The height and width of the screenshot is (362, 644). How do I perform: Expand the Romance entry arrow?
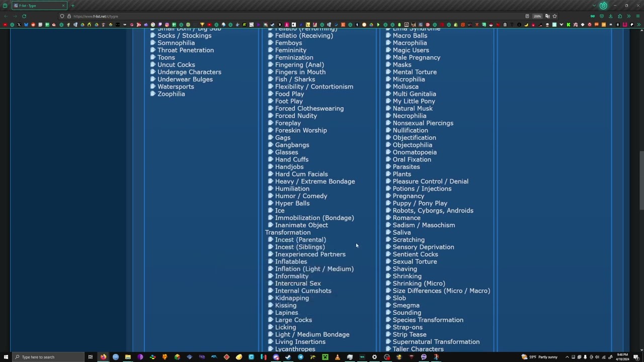(x=388, y=218)
